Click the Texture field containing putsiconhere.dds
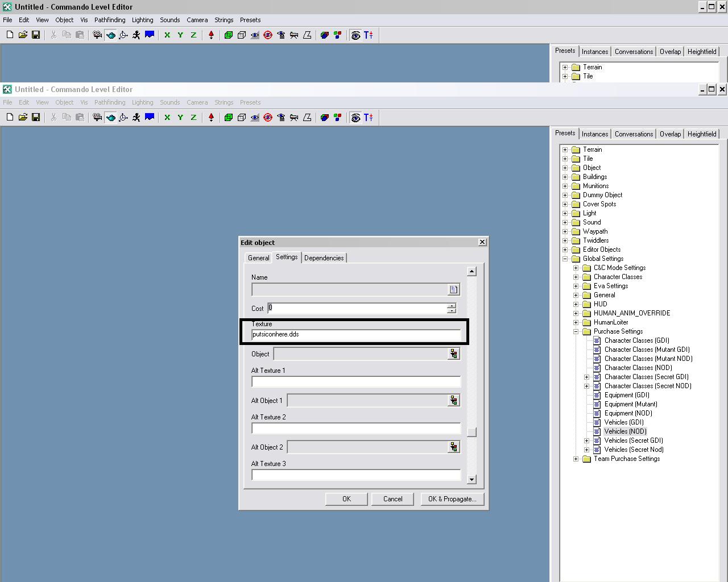728x582 pixels. pos(355,335)
